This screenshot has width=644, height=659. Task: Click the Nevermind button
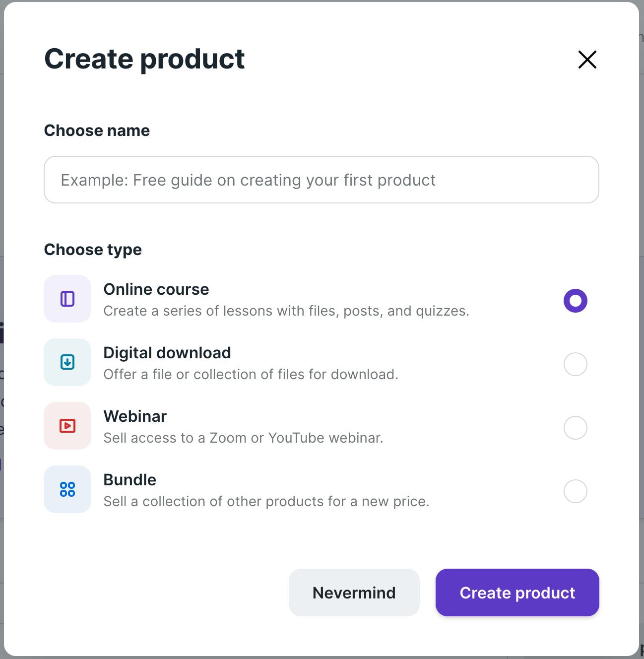pos(354,593)
